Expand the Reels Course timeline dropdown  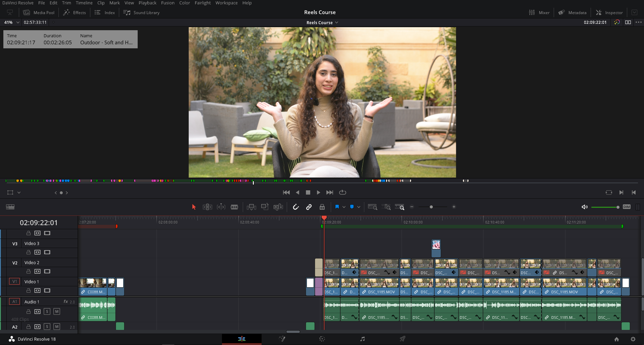click(x=336, y=22)
